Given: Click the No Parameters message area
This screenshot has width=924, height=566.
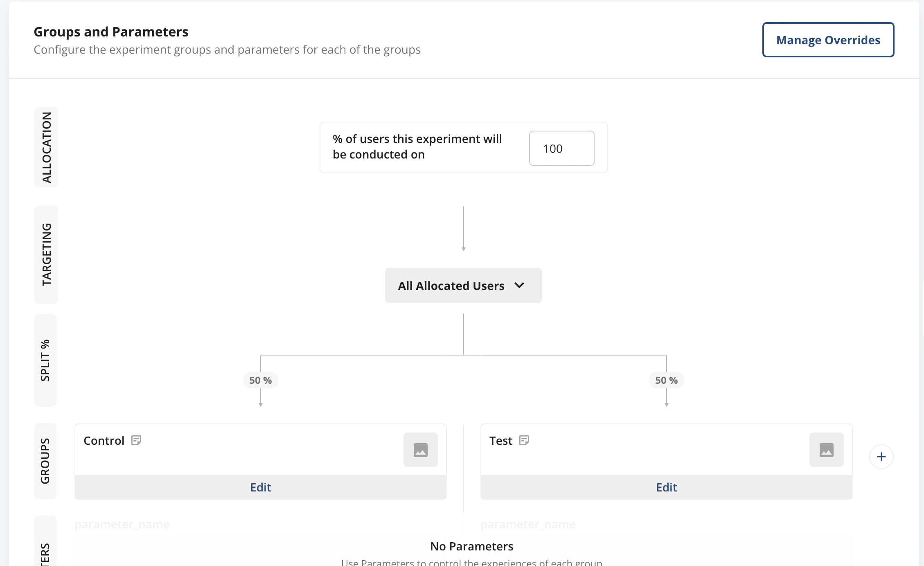Looking at the screenshot, I should (471, 546).
